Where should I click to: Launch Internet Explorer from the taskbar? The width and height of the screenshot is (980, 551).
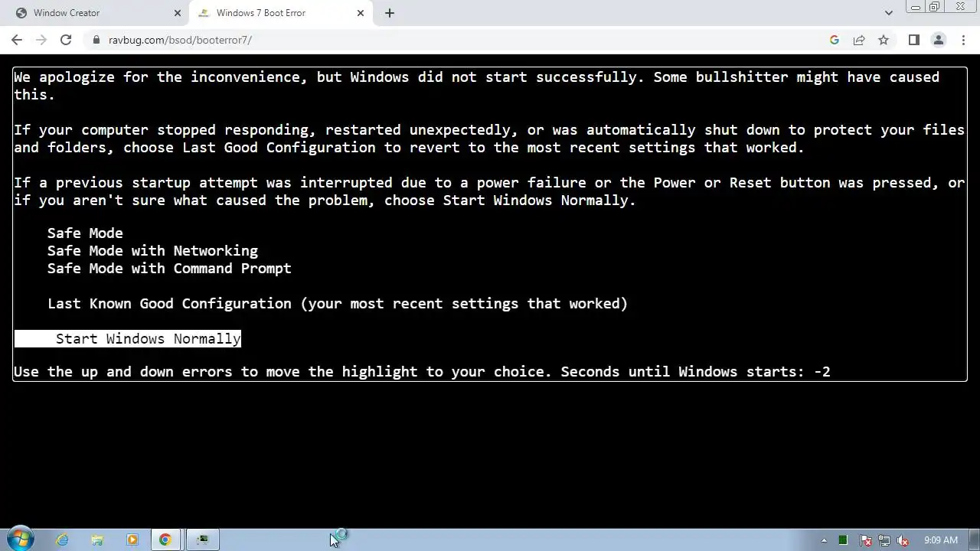tap(62, 540)
